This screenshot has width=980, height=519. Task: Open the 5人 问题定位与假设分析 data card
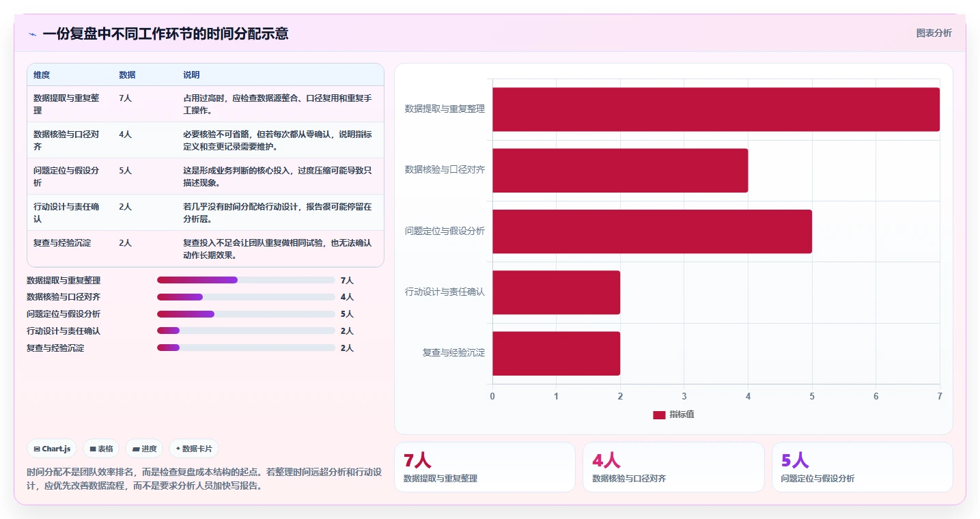(x=863, y=467)
